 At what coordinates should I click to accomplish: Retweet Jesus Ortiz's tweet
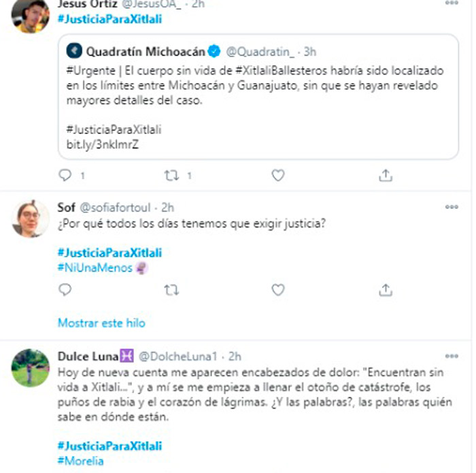171,176
